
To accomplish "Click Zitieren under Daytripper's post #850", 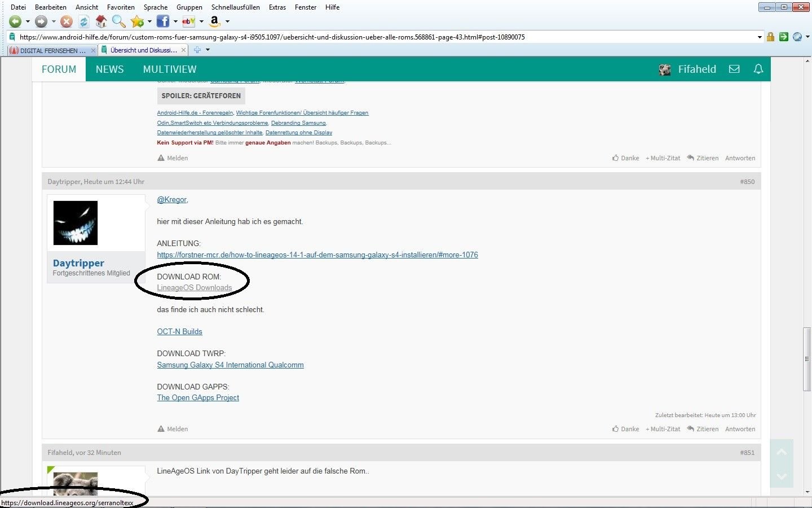I will click(703, 429).
